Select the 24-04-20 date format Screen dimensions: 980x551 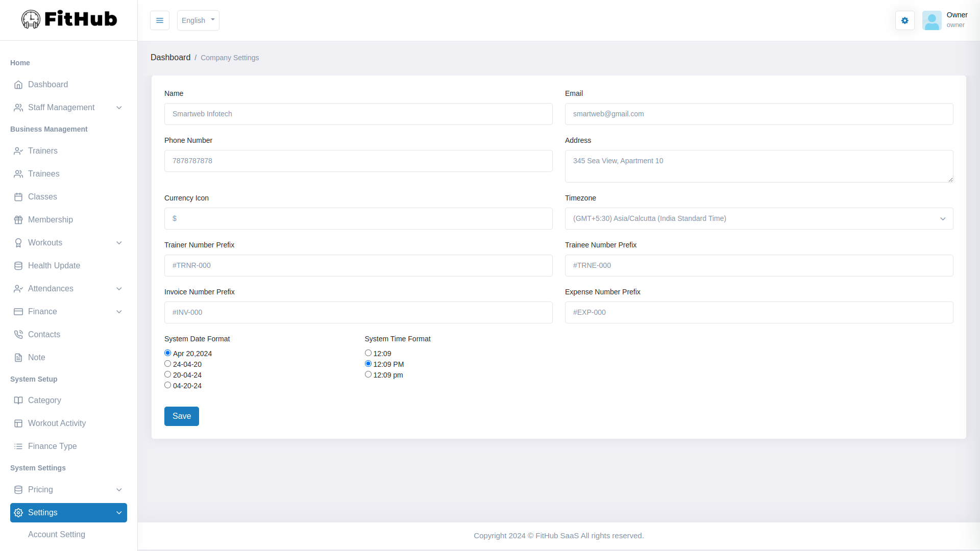(167, 364)
